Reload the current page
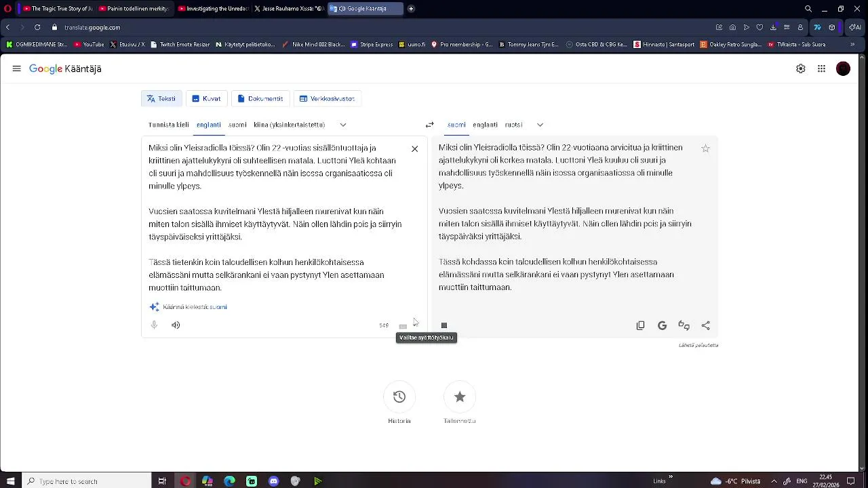Viewport: 868px width, 488px height. (x=37, y=27)
